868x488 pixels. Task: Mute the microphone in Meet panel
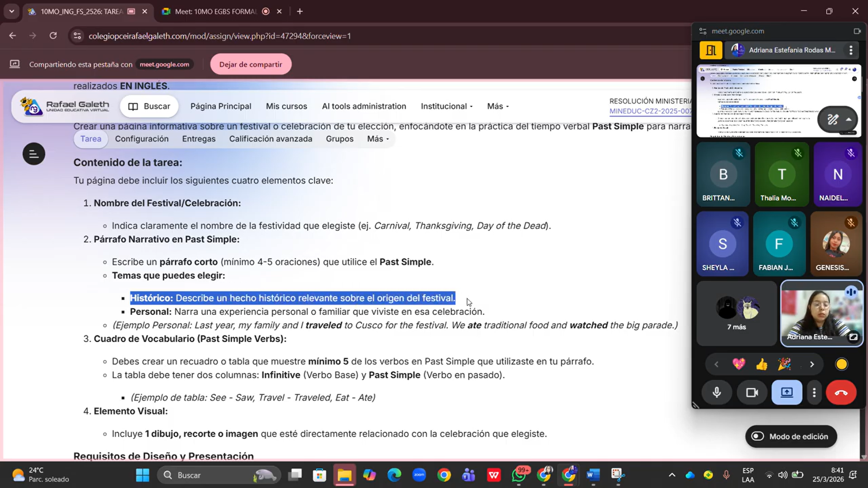tap(716, 393)
